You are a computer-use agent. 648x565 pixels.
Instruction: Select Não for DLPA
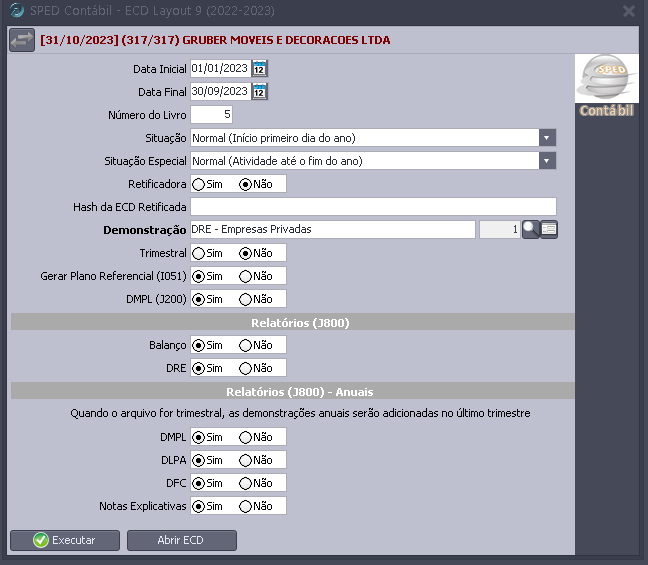pos(255,460)
